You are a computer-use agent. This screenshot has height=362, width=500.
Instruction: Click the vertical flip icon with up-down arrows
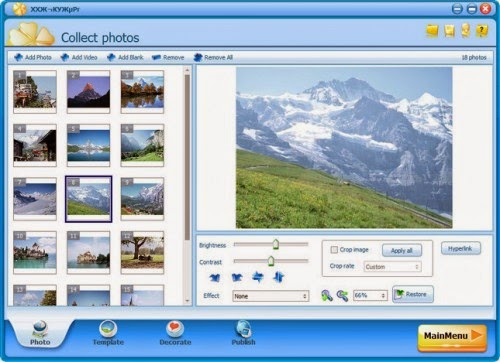coord(279,277)
